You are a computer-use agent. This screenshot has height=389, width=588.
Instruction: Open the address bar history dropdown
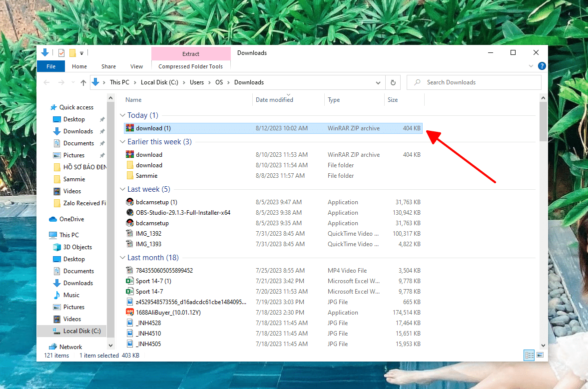380,82
